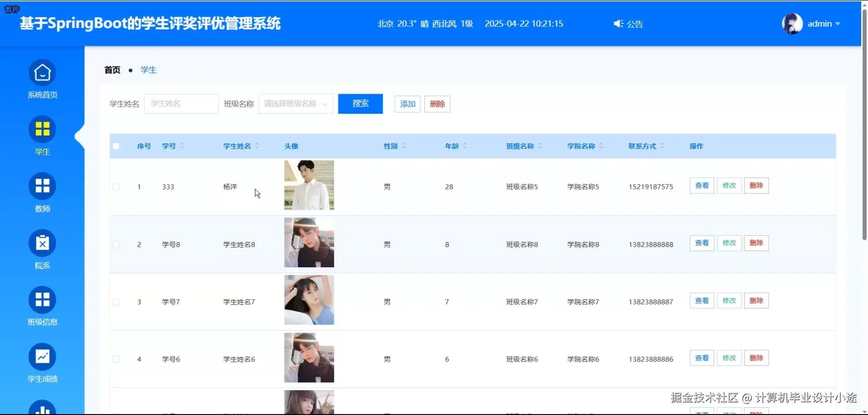Viewport: 868px width, 415px height.
Task: Sort by 学生姓名 column arrows
Action: (257, 146)
